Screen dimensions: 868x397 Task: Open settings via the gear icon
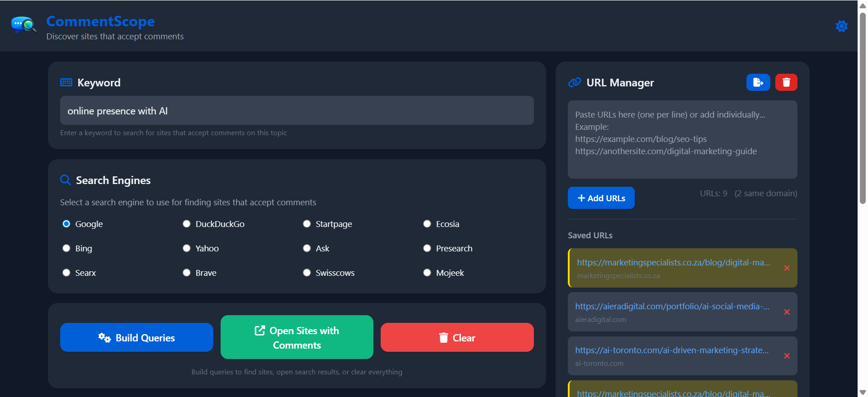pyautogui.click(x=841, y=26)
